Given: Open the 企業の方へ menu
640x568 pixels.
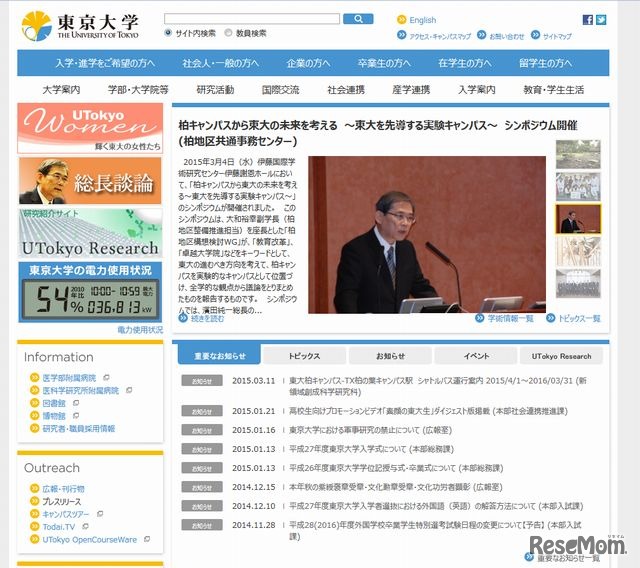Looking at the screenshot, I should click(x=308, y=63).
